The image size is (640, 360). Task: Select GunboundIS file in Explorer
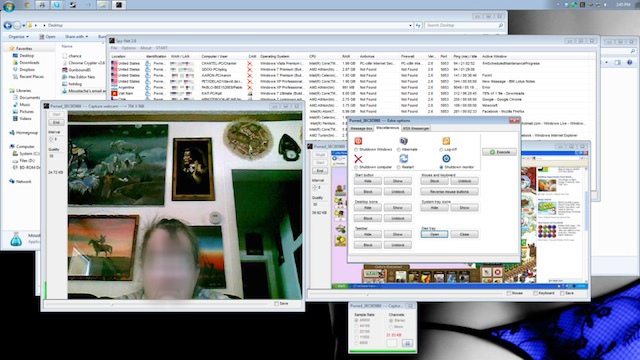coord(77,70)
